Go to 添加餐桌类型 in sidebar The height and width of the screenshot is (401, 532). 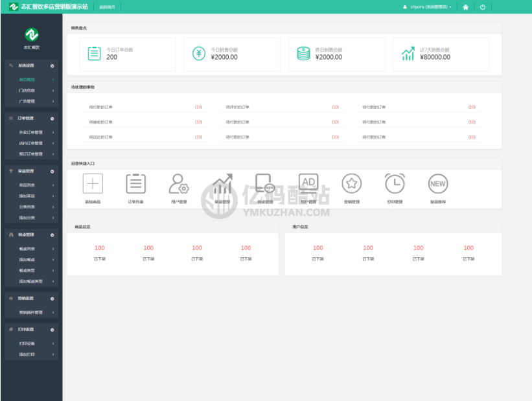(x=32, y=281)
